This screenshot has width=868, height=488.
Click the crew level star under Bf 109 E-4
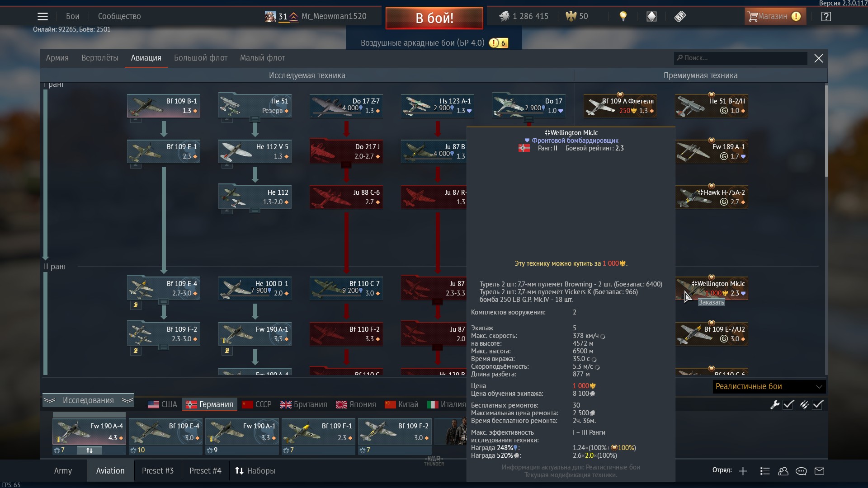click(133, 450)
